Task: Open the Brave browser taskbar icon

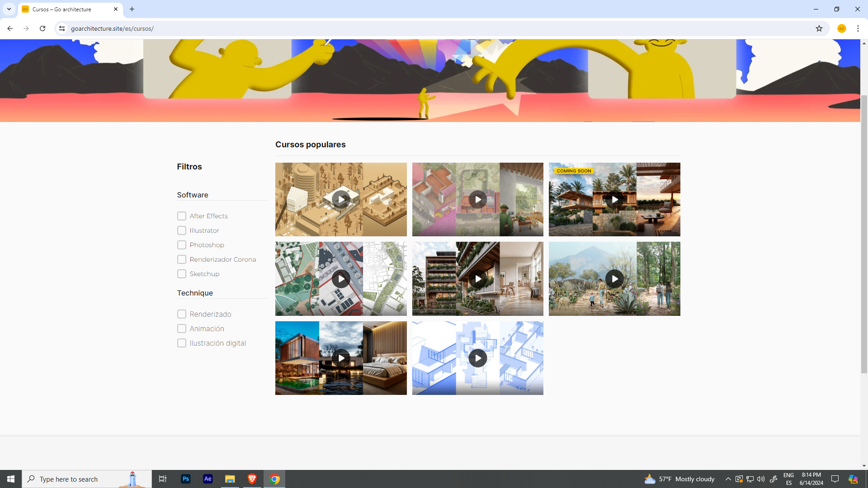Action: pyautogui.click(x=252, y=479)
